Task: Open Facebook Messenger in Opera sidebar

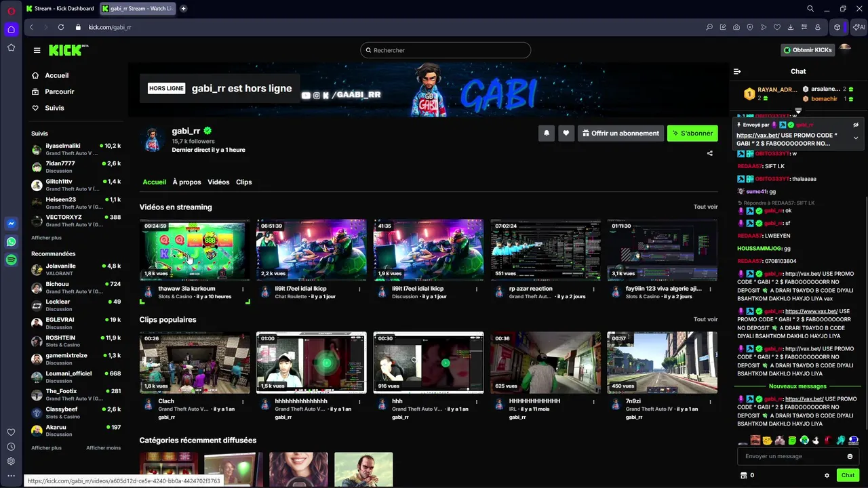Action: 11,224
